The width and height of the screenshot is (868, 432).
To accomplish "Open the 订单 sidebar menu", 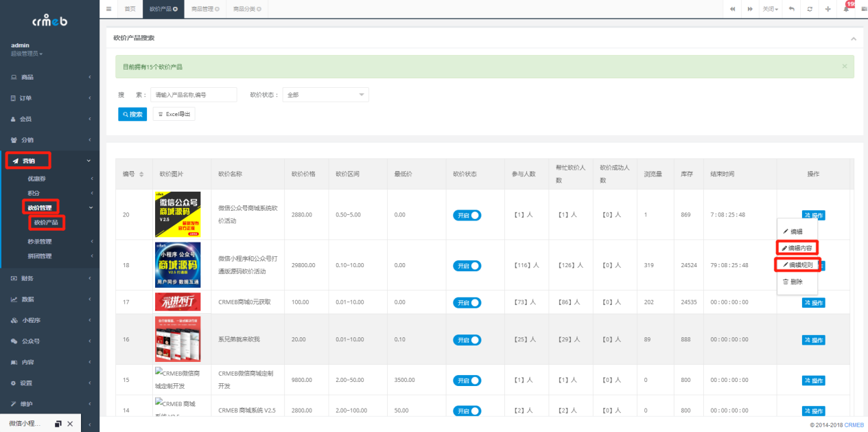I will point(49,98).
